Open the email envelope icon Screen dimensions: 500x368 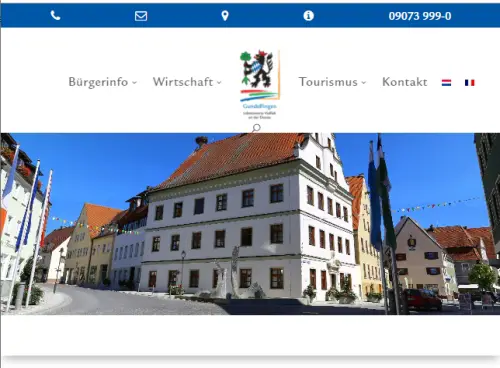coord(141,16)
